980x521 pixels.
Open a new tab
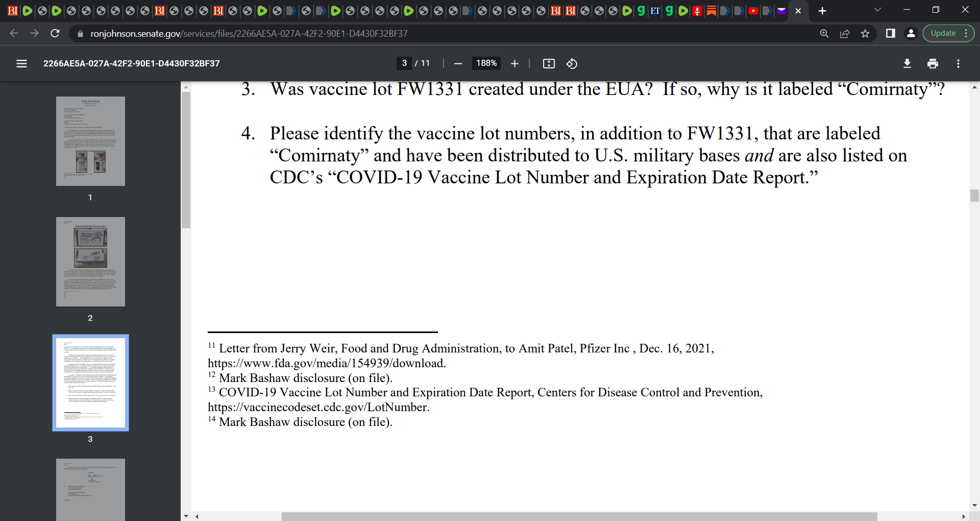pyautogui.click(x=822, y=11)
